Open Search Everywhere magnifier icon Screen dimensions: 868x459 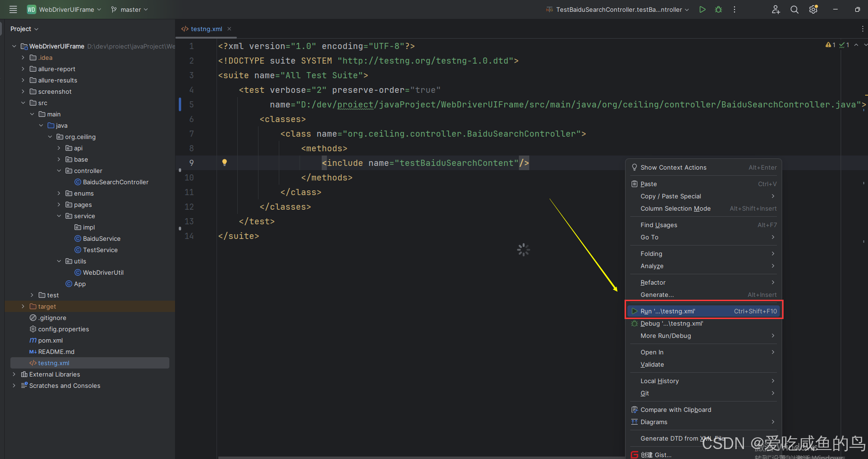[794, 9]
